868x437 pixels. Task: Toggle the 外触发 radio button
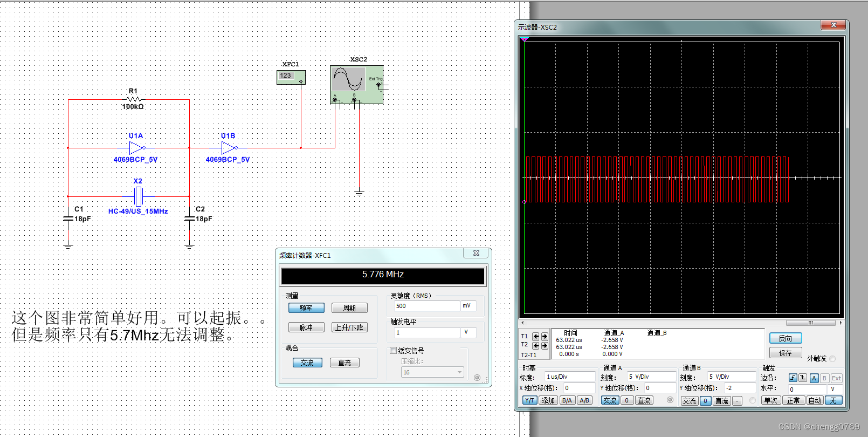833,359
